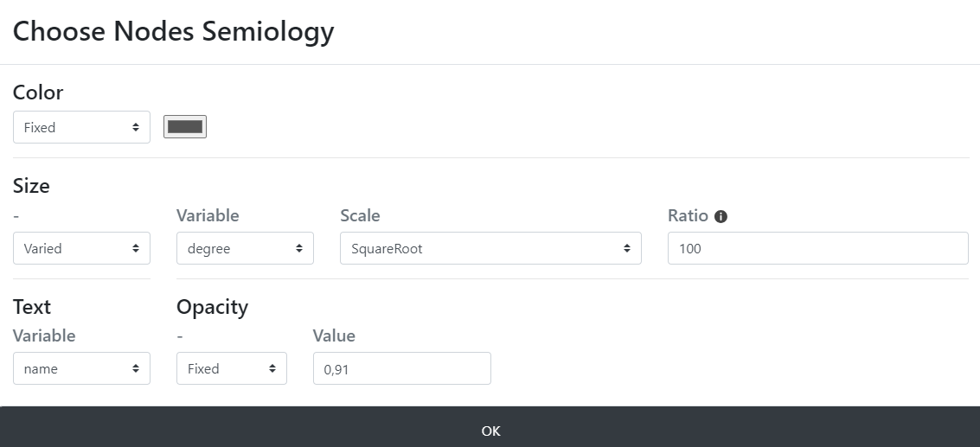Open the node color swatch picker
Screen dimensions: 980x447
coord(185,127)
